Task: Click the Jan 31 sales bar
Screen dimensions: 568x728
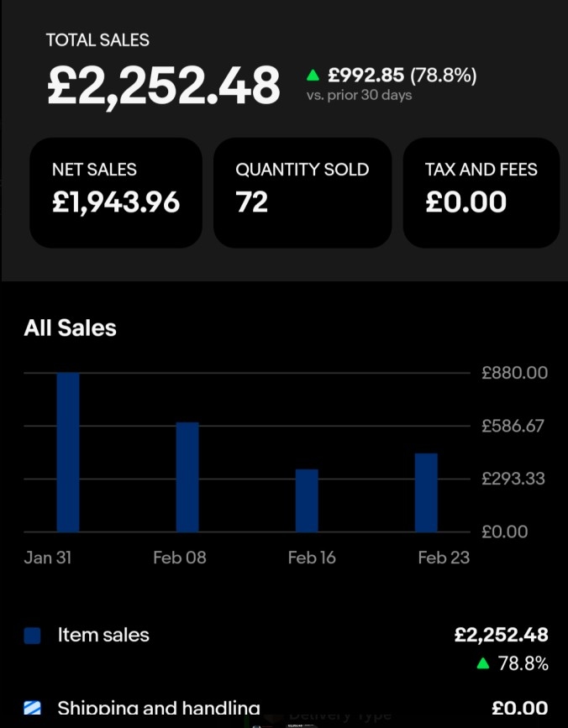Action: pos(68,452)
